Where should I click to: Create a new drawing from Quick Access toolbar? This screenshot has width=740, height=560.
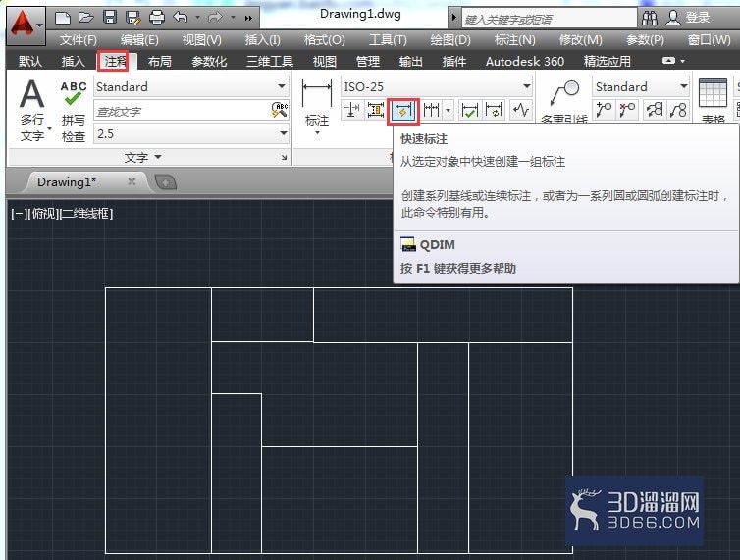point(62,18)
